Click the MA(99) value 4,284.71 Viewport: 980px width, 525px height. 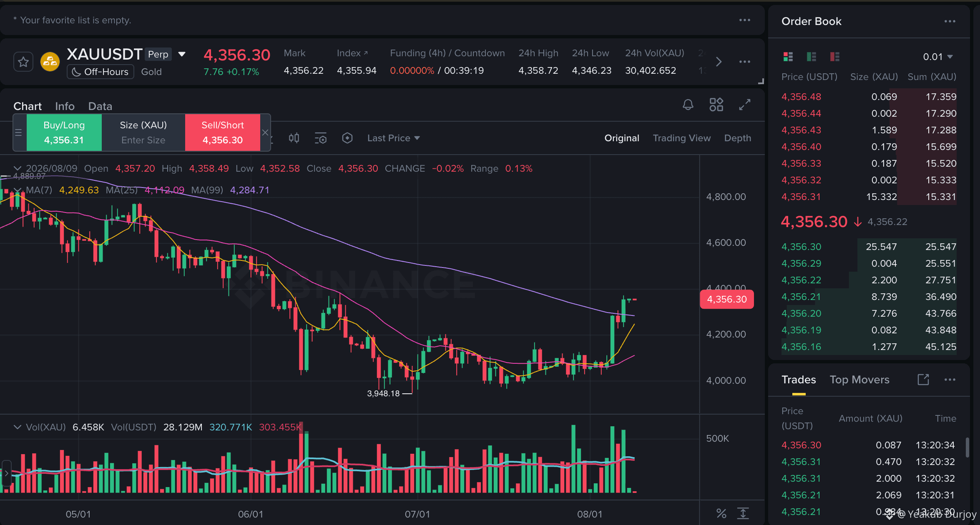(250, 190)
